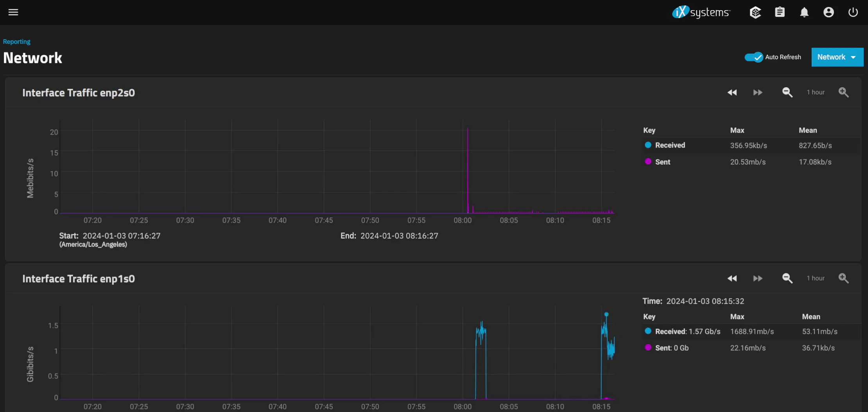Step forward in time on enp1s0 chart
The height and width of the screenshot is (412, 868).
[758, 278]
